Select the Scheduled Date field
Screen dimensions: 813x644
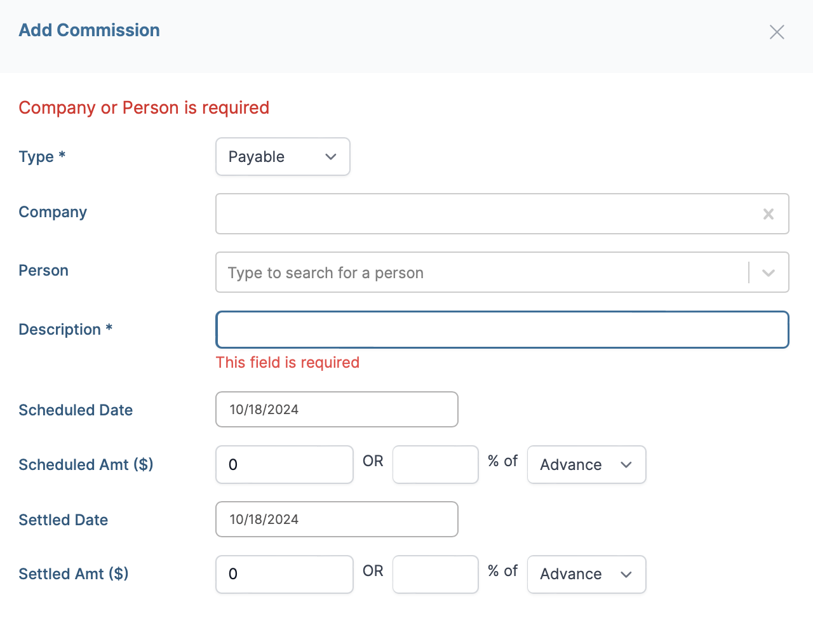click(337, 410)
